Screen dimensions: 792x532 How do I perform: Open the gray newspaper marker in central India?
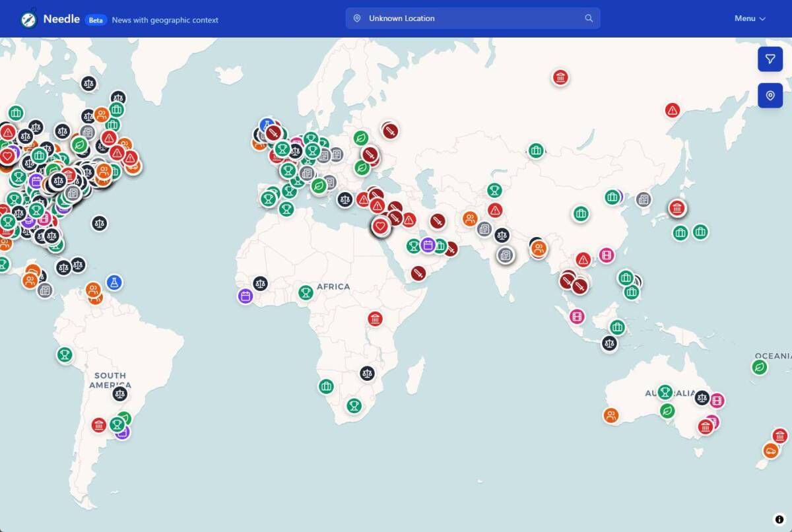coord(506,255)
